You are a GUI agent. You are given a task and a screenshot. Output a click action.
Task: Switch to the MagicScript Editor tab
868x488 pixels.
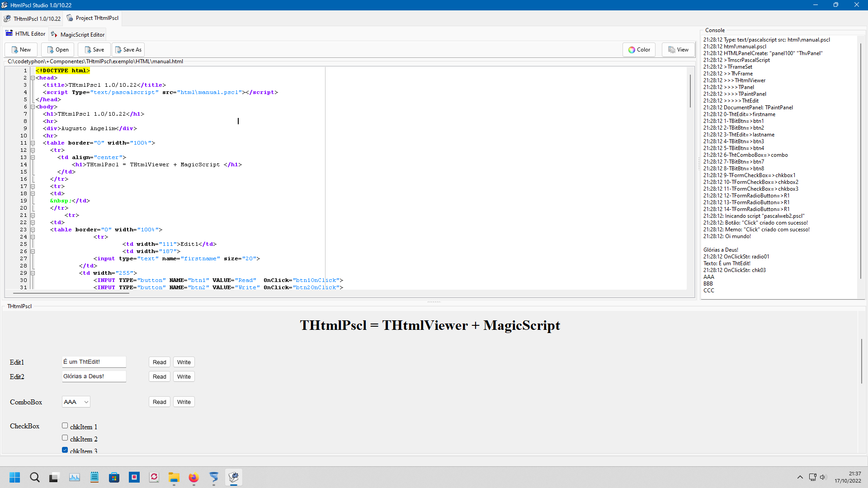tap(78, 34)
